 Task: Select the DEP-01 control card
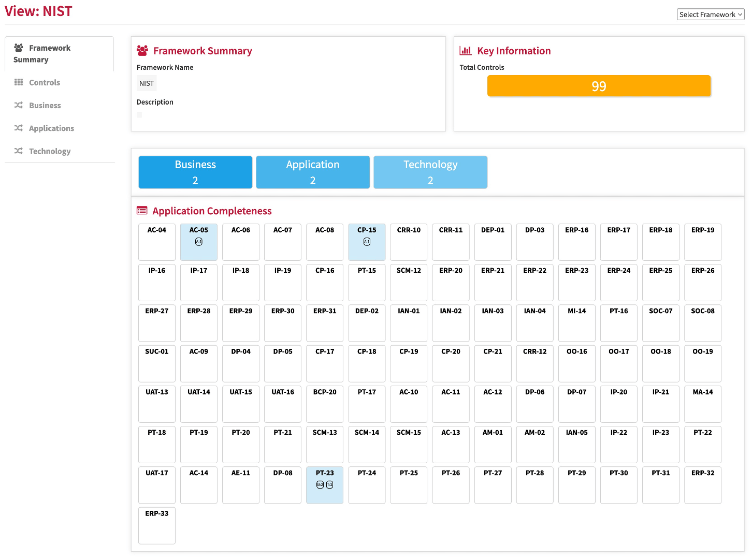(493, 242)
